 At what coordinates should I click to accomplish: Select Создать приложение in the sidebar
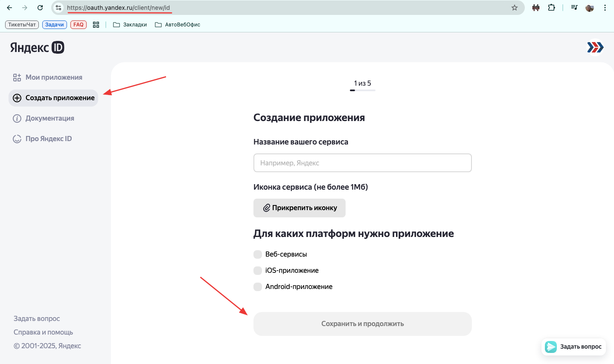(x=53, y=98)
